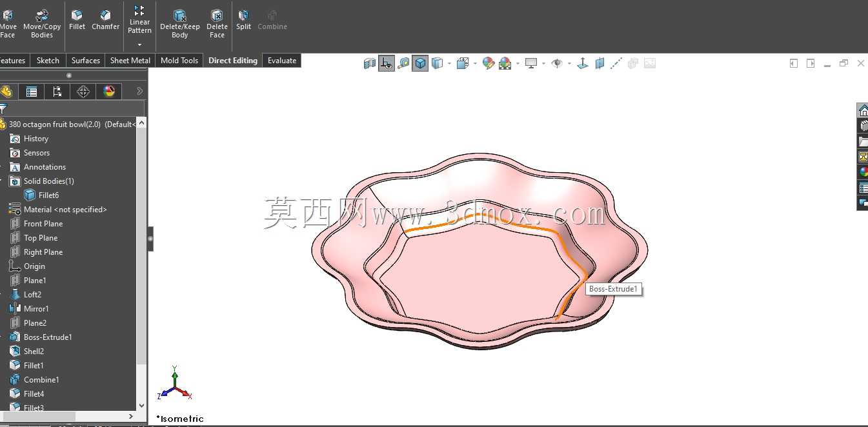Image resolution: width=868 pixels, height=427 pixels.
Task: Click the feature tree scroll-right arrow
Action: pos(130,416)
